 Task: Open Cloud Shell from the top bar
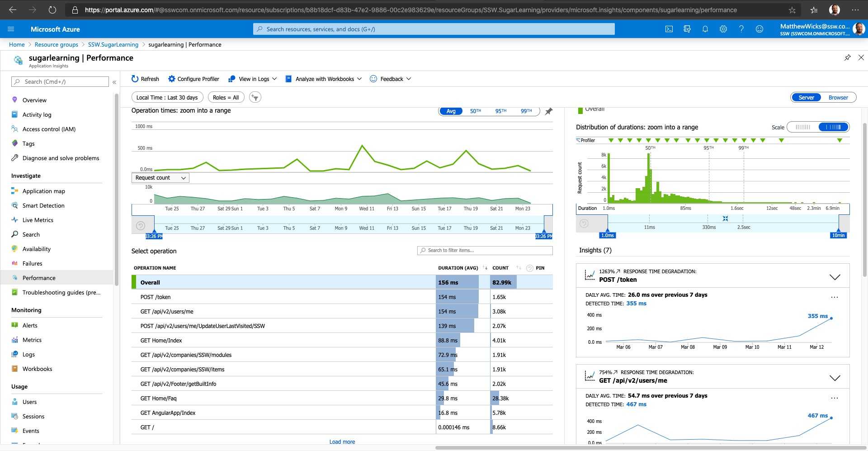[669, 29]
